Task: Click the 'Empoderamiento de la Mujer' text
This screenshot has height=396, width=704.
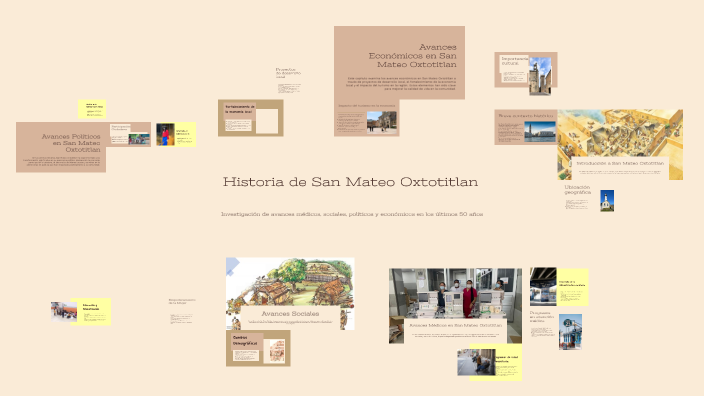Action: click(182, 301)
